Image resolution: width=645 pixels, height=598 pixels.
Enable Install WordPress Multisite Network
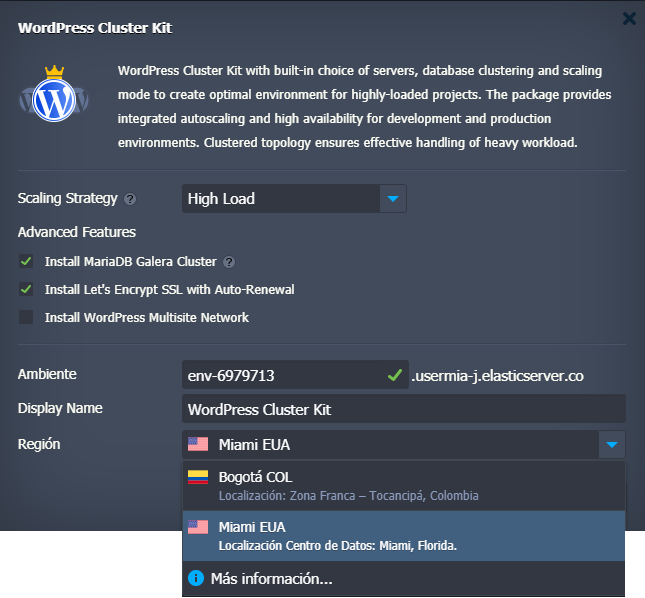[26, 317]
